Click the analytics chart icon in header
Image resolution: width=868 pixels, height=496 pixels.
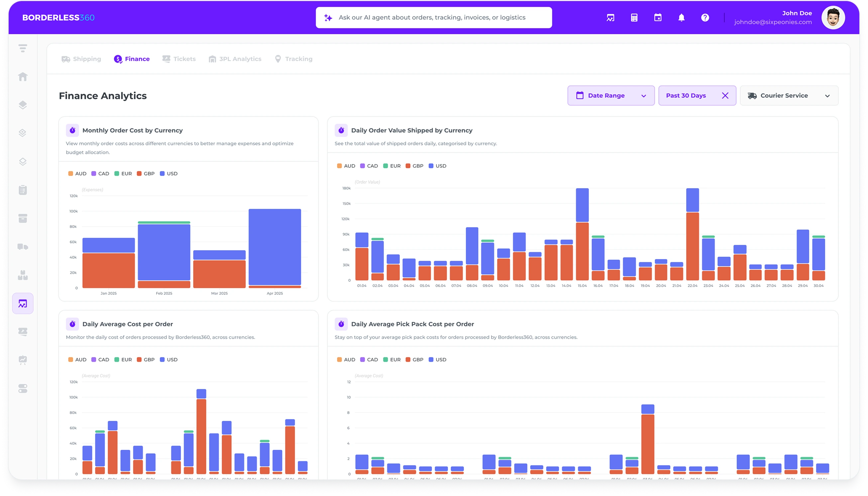[x=610, y=18]
